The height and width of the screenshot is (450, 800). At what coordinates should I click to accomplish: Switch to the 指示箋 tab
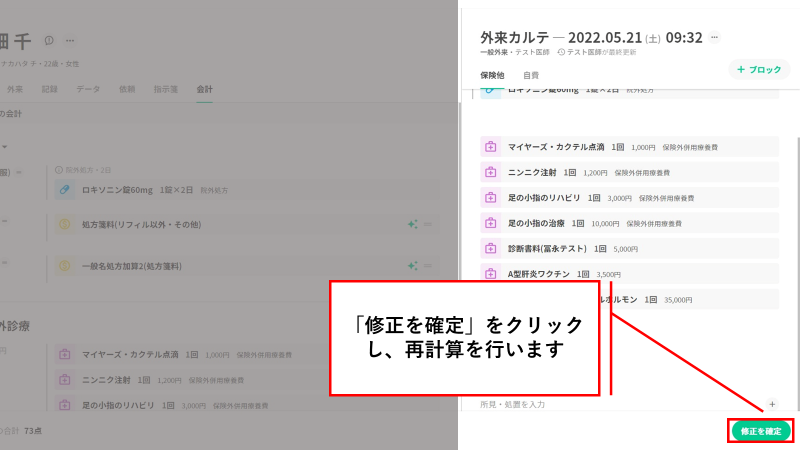tap(166, 89)
